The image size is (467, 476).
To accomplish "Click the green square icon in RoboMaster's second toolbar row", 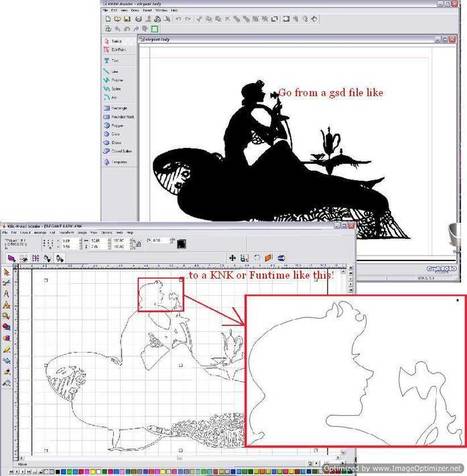I will 154,29.
